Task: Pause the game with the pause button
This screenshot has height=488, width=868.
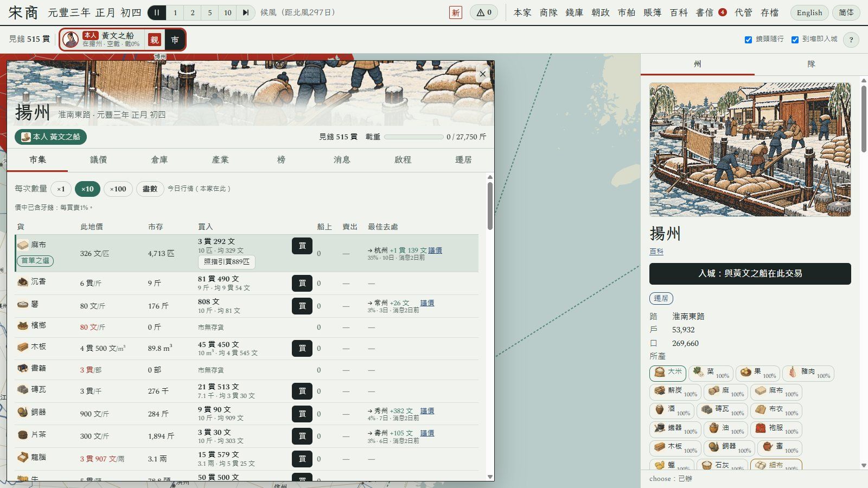Action: click(x=157, y=12)
